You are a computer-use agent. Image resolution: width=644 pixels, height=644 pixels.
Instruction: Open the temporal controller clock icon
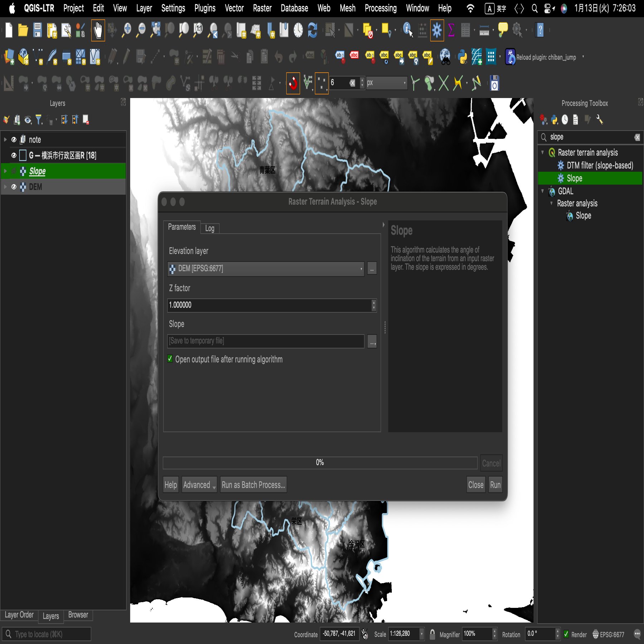[x=298, y=30]
